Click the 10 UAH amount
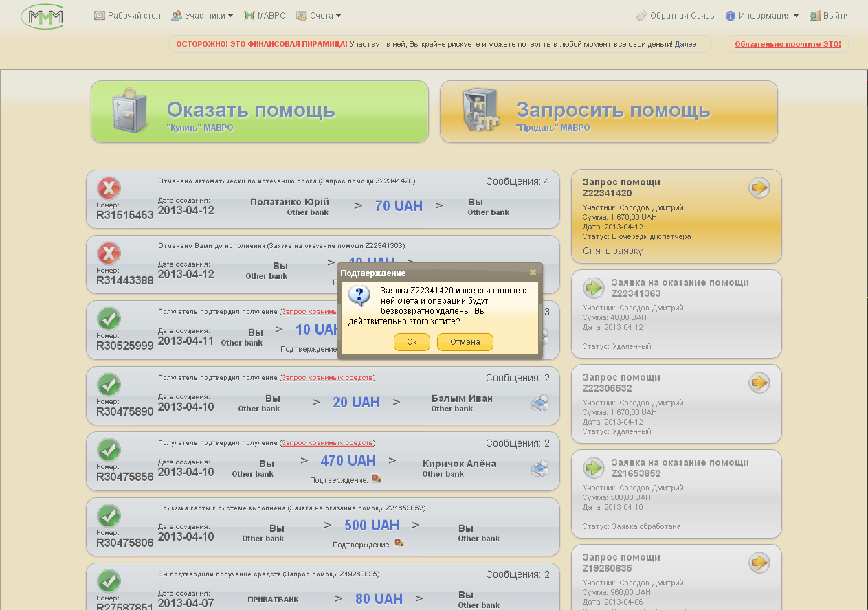The width and height of the screenshot is (868, 610). pos(318,330)
